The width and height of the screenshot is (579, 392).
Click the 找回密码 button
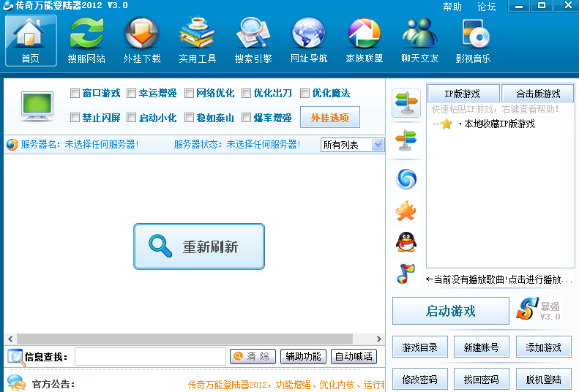(482, 379)
